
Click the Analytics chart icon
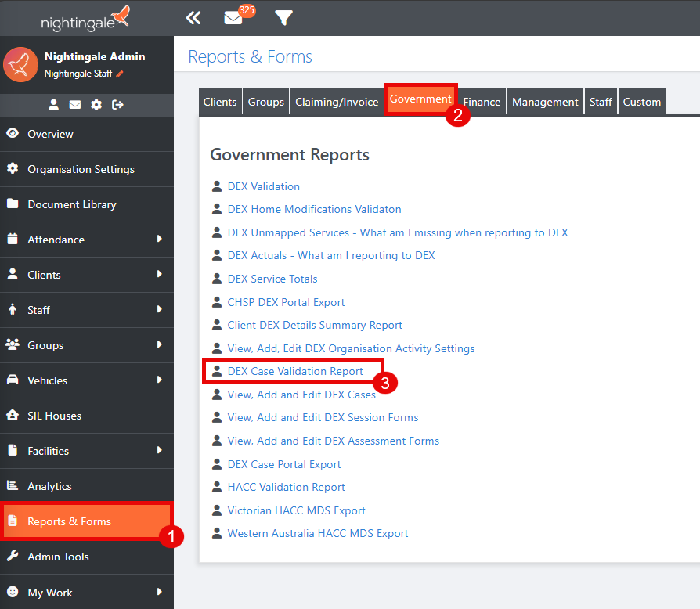click(x=13, y=485)
